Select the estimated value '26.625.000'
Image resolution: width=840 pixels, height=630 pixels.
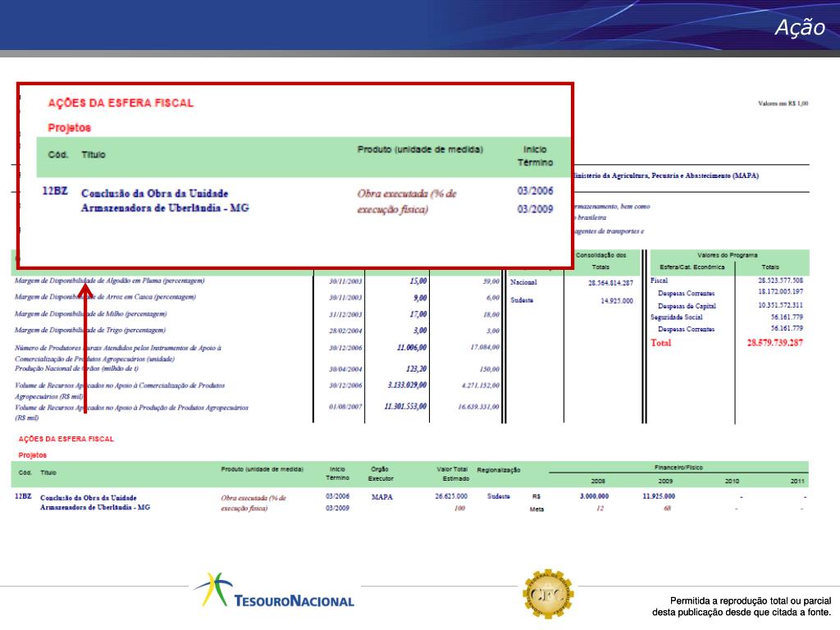(451, 496)
